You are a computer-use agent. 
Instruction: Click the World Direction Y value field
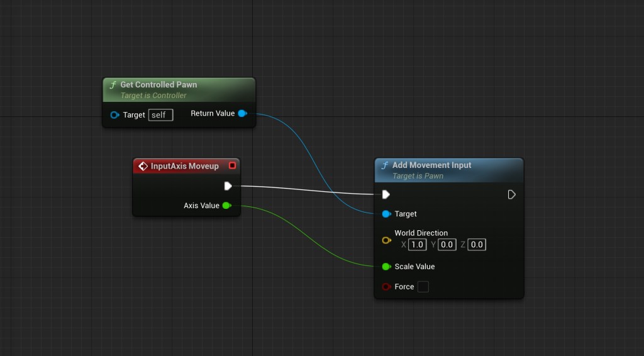coord(447,245)
